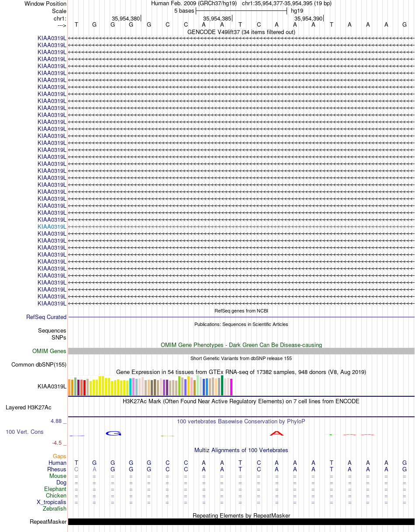Select the Dog alignment row label
This screenshot has height=532, width=415.
[x=62, y=483]
